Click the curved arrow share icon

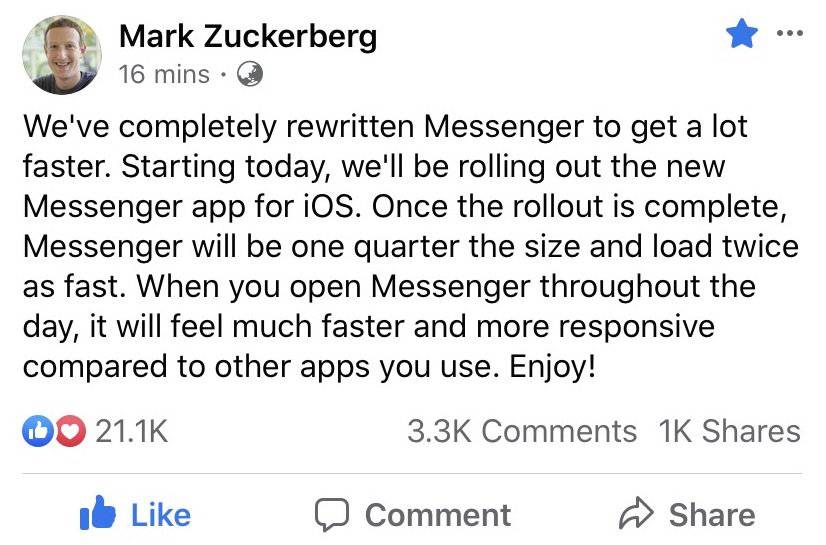(x=636, y=514)
